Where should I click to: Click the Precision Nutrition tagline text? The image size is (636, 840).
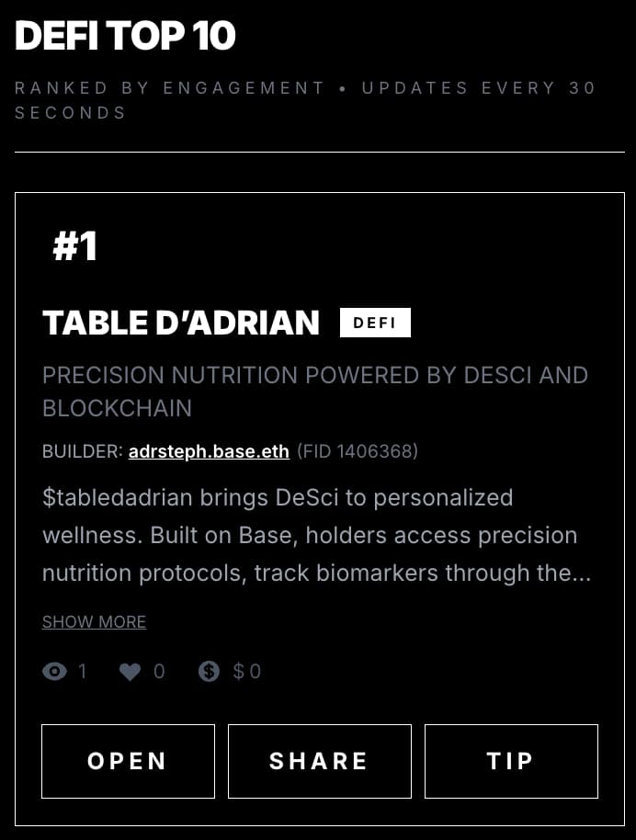[315, 391]
